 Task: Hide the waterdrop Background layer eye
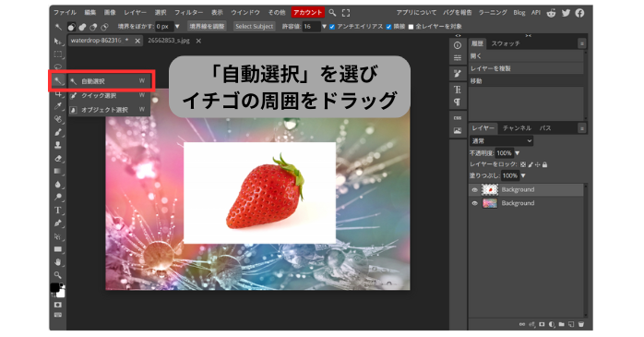(475, 203)
